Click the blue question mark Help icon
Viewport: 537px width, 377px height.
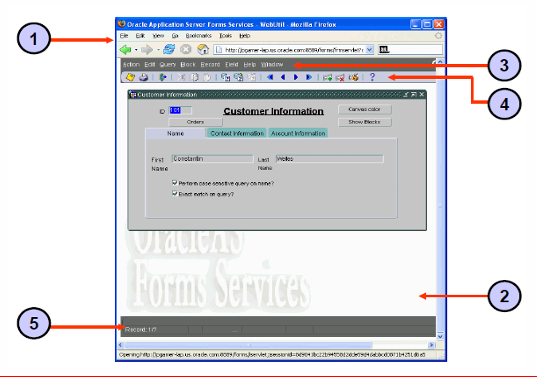(x=372, y=77)
